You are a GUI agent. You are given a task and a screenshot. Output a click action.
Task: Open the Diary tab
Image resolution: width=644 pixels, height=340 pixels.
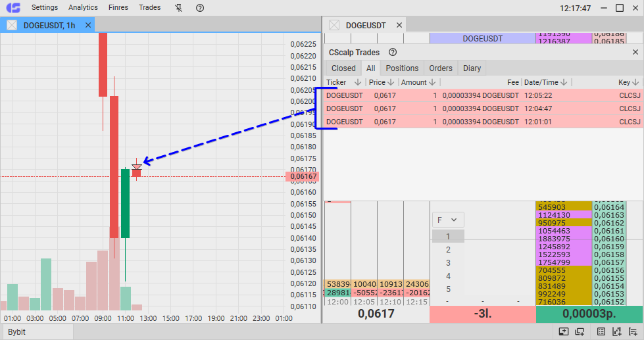472,68
